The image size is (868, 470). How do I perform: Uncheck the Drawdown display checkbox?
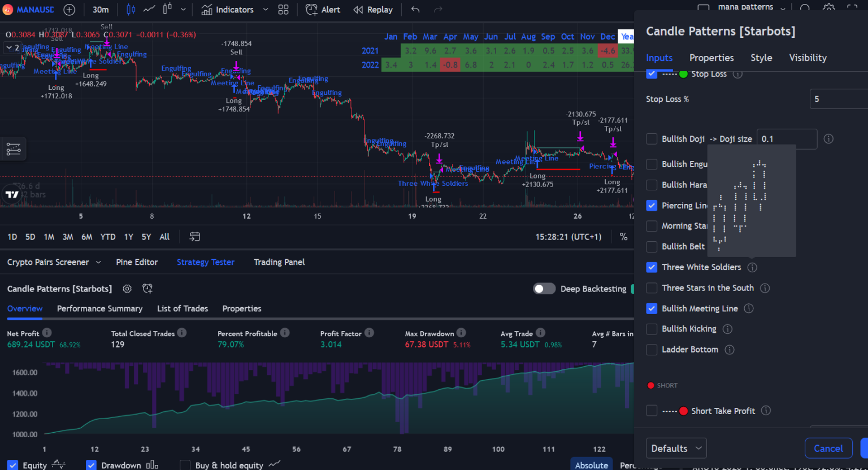pyautogui.click(x=91, y=465)
